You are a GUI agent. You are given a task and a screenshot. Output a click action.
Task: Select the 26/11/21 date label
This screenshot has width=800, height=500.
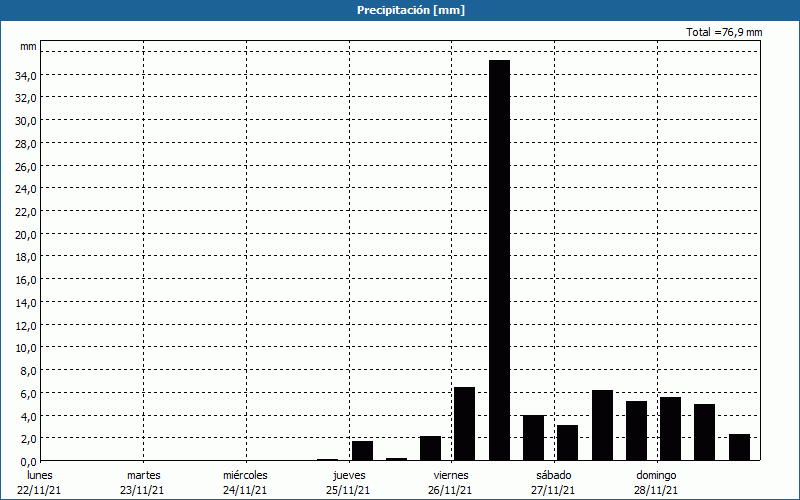tap(450, 490)
